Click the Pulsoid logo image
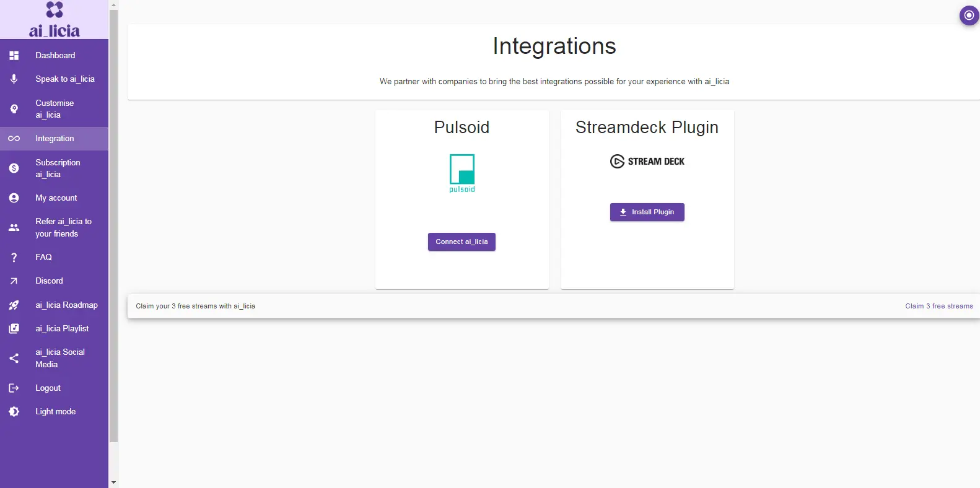 coord(462,173)
